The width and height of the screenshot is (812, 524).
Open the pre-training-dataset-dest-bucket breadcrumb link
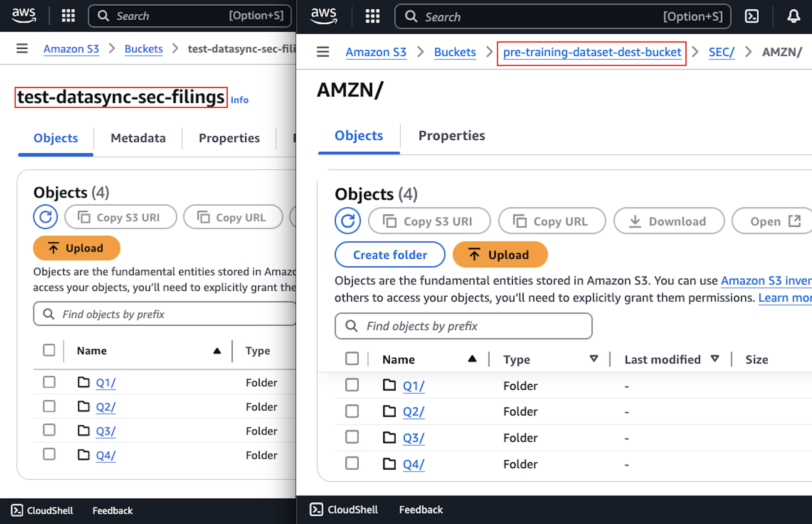(592, 52)
